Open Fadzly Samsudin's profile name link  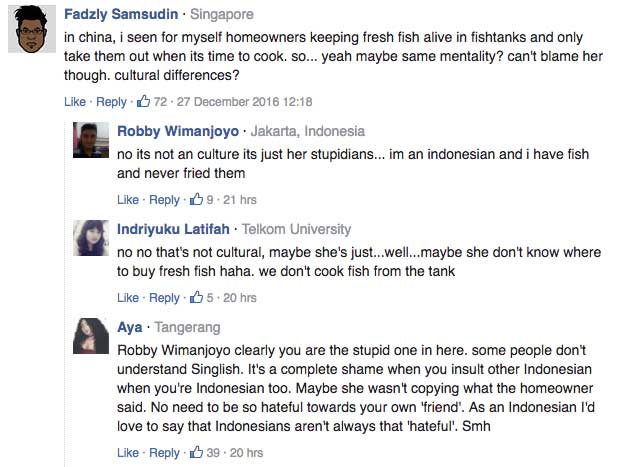(119, 15)
